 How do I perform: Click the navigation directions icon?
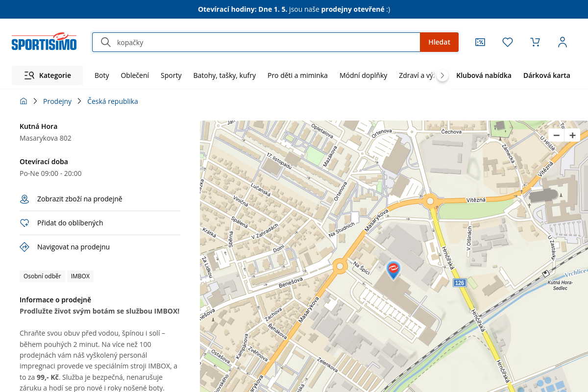(x=24, y=247)
